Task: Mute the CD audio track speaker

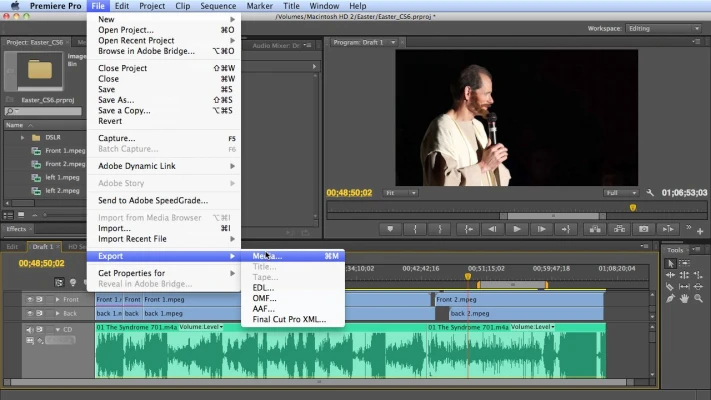Action: point(30,329)
